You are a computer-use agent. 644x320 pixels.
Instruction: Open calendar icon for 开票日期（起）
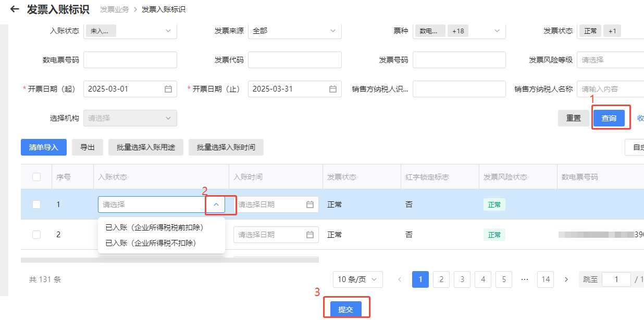click(x=168, y=89)
